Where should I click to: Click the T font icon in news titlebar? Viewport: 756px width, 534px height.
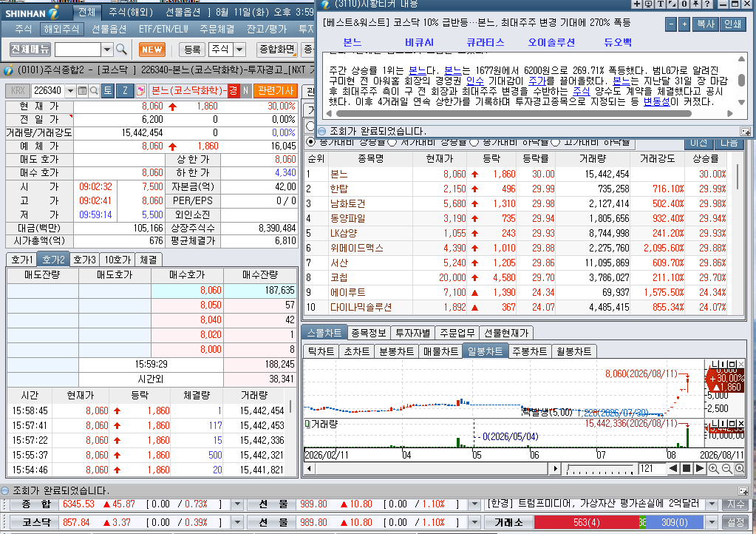tap(660, 4)
